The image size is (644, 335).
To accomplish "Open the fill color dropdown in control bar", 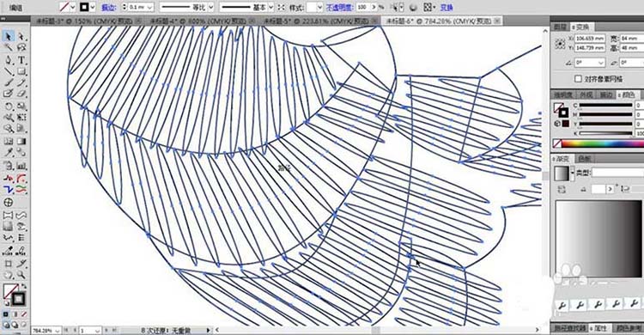I will coord(73,7).
